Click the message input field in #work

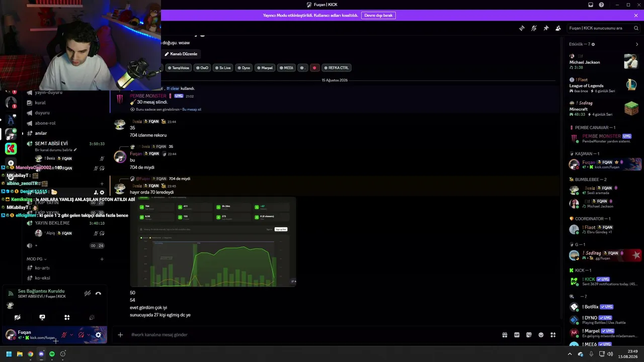[x=312, y=335]
